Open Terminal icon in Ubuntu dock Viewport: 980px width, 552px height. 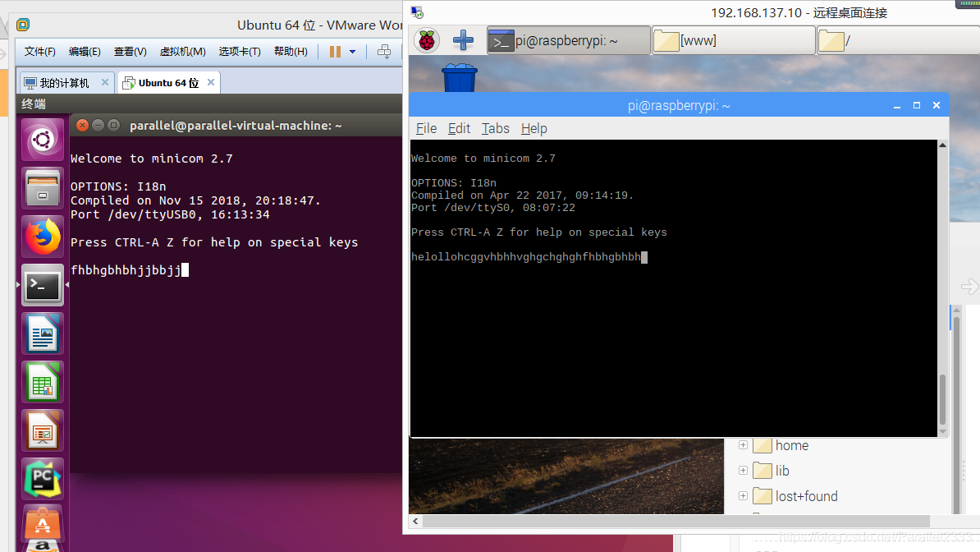(x=43, y=285)
